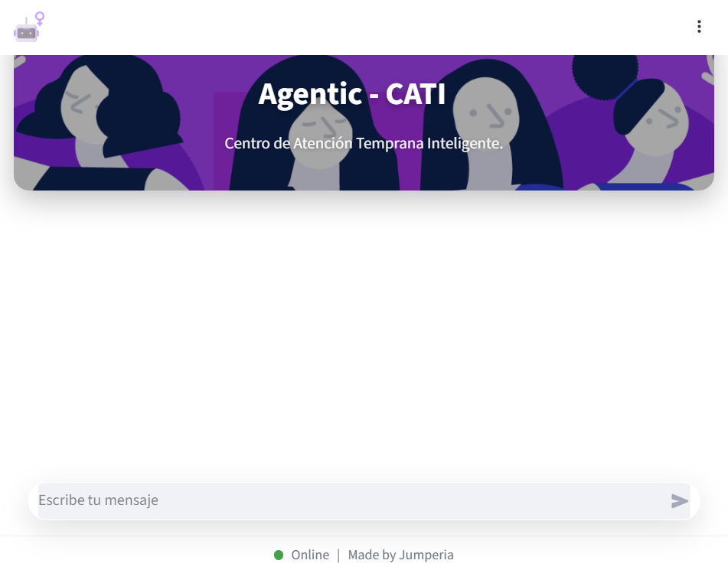Click the 'Agentic - CATI' banner title

coord(351,94)
